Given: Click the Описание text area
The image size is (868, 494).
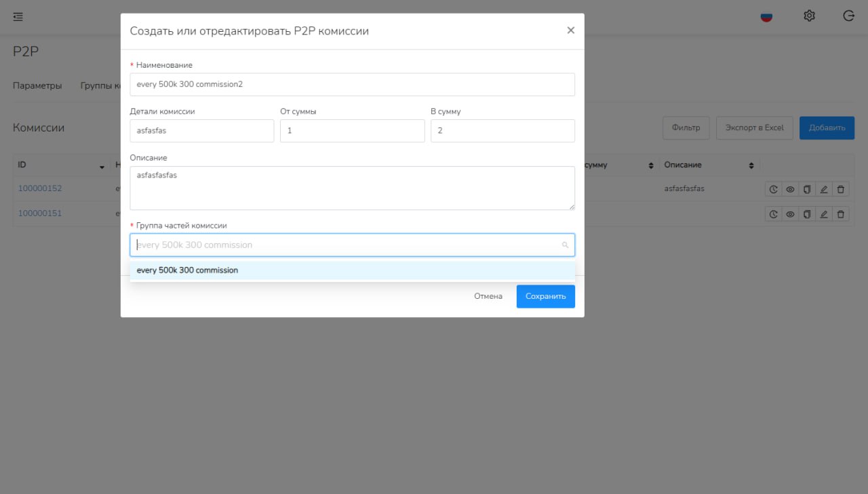Looking at the screenshot, I should click(x=352, y=188).
